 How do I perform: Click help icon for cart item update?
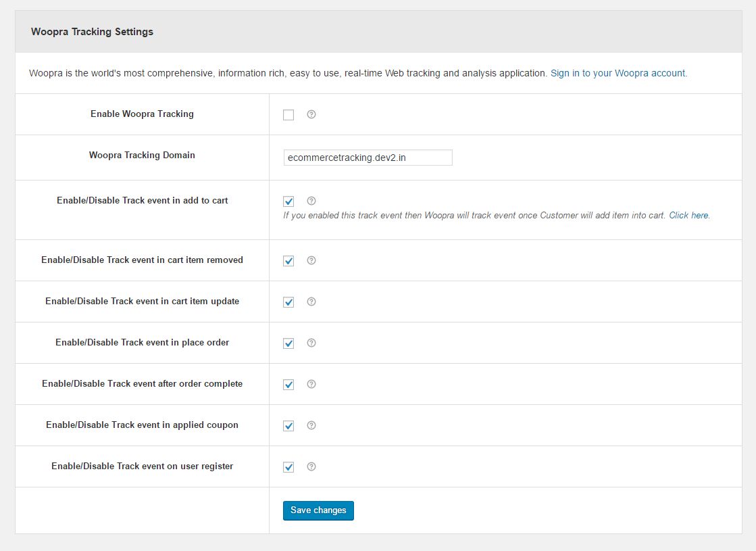click(311, 302)
